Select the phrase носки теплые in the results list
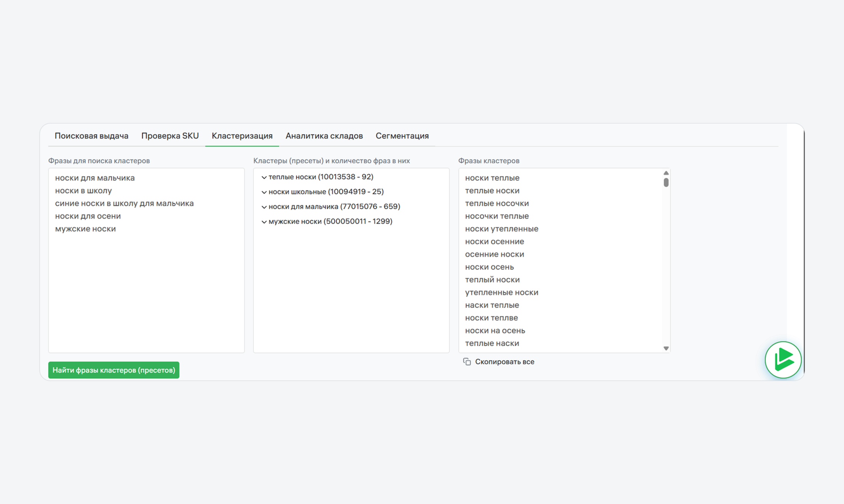 492,177
